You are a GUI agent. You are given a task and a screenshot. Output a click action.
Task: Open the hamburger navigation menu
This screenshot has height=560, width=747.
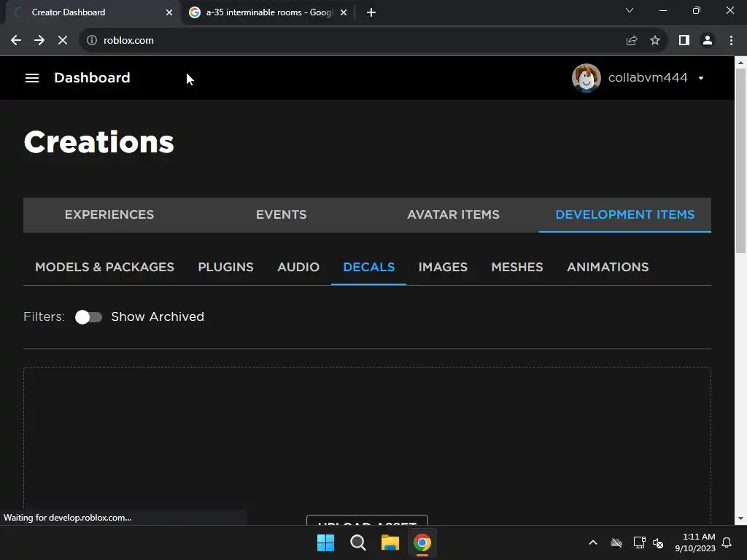coord(32,77)
